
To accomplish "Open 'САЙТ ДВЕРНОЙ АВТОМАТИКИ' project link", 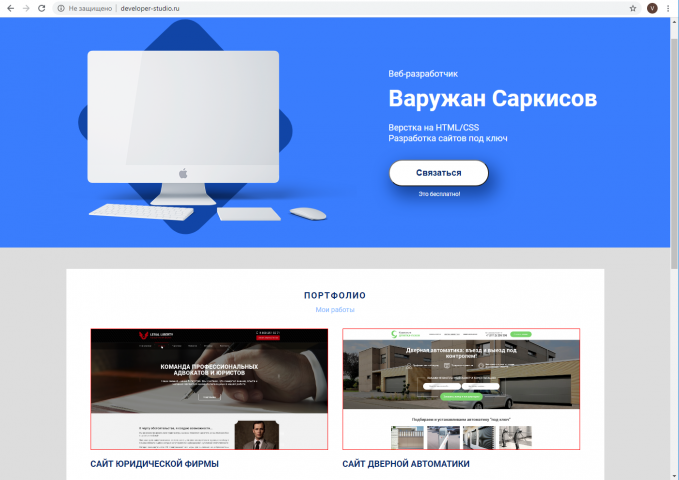I will tap(406, 464).
